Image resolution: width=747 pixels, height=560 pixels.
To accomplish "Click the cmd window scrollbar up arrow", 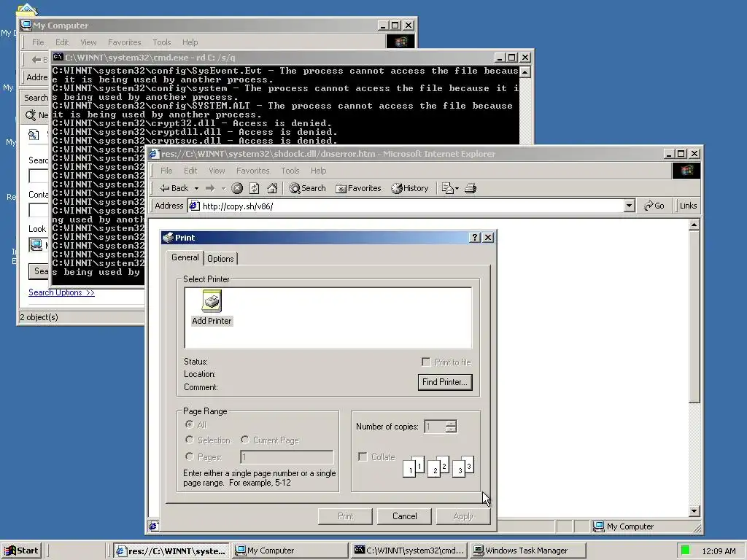I will click(525, 72).
